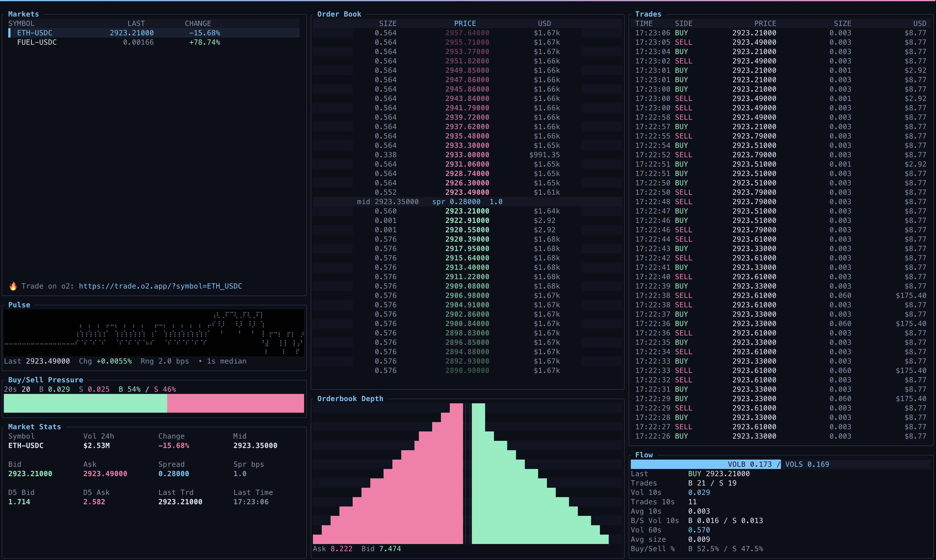The width and height of the screenshot is (936, 560).
Task: Click the Avg size 0.009 value
Action: point(699,539)
